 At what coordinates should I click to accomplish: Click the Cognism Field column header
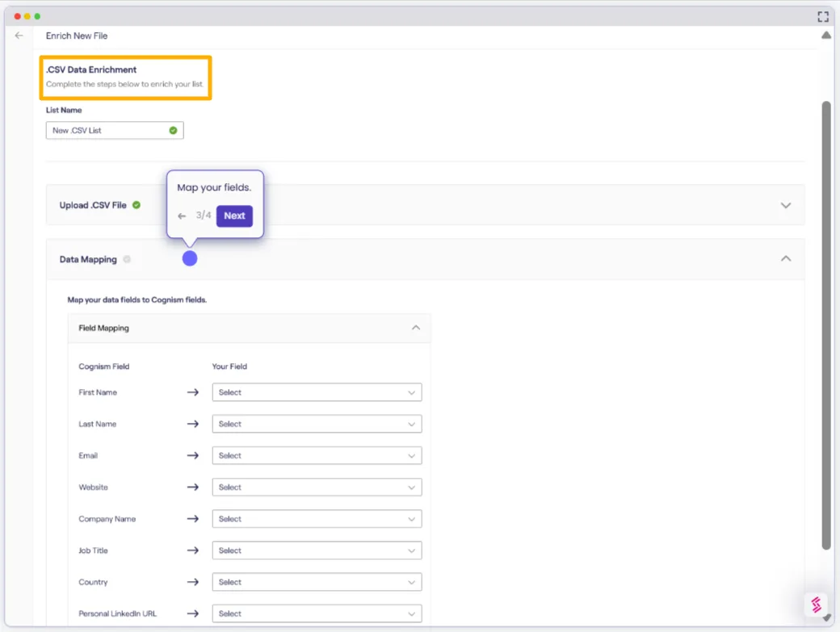pos(104,366)
